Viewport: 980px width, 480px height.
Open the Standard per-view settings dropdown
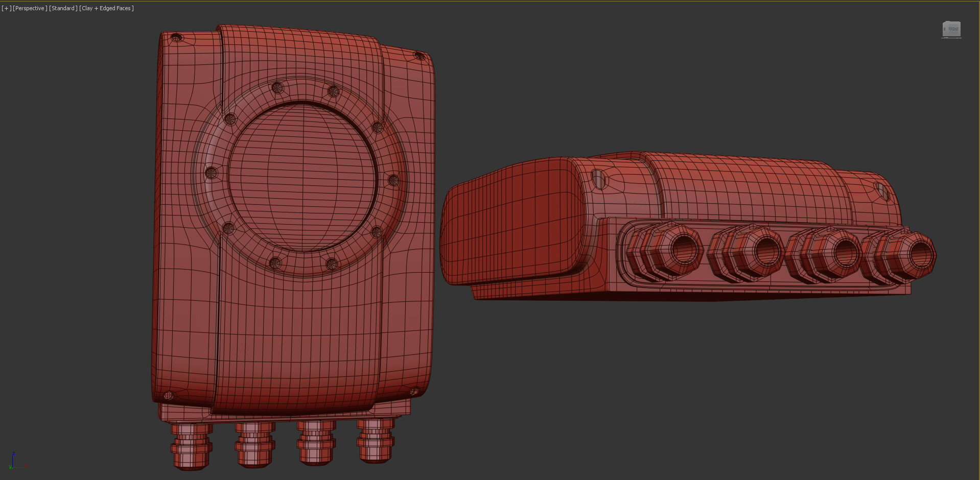tap(62, 8)
